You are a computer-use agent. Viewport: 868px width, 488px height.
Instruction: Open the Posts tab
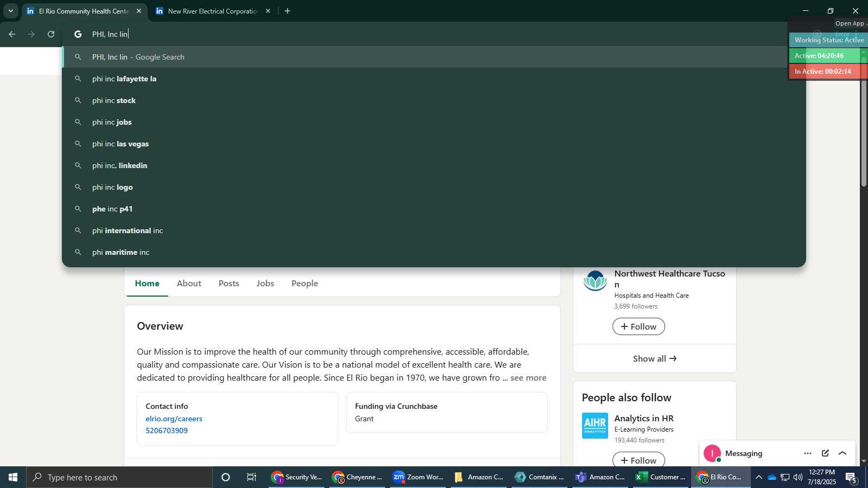pyautogui.click(x=229, y=283)
